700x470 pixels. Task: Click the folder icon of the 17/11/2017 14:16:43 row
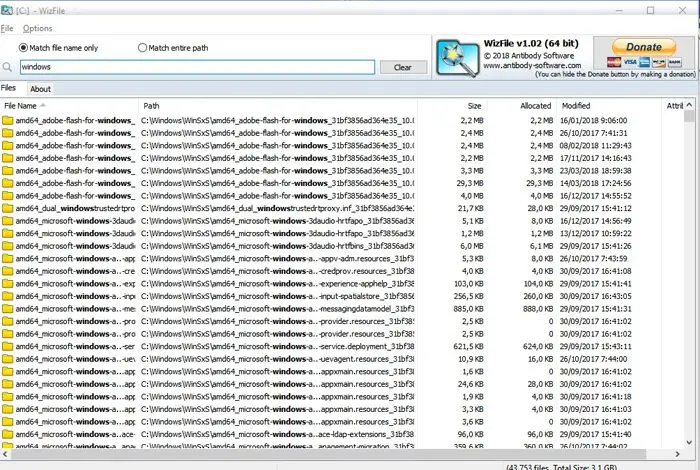pyautogui.click(x=7, y=158)
